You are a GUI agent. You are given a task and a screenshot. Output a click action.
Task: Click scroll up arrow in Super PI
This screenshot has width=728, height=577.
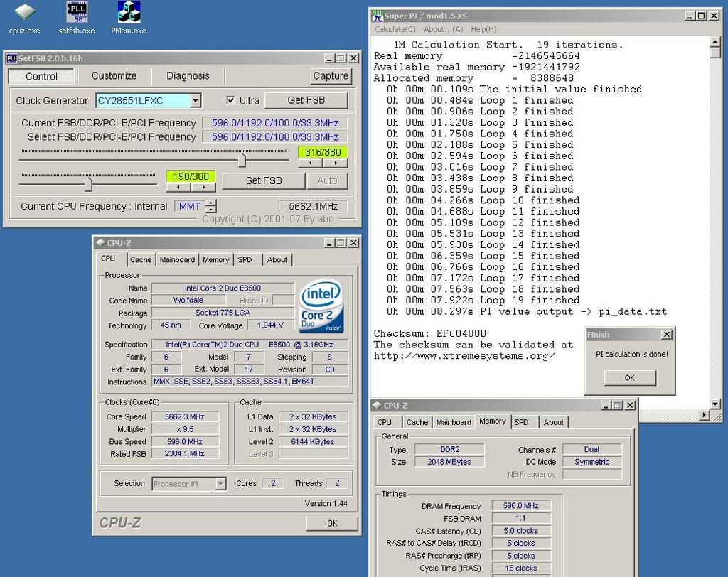[x=715, y=42]
